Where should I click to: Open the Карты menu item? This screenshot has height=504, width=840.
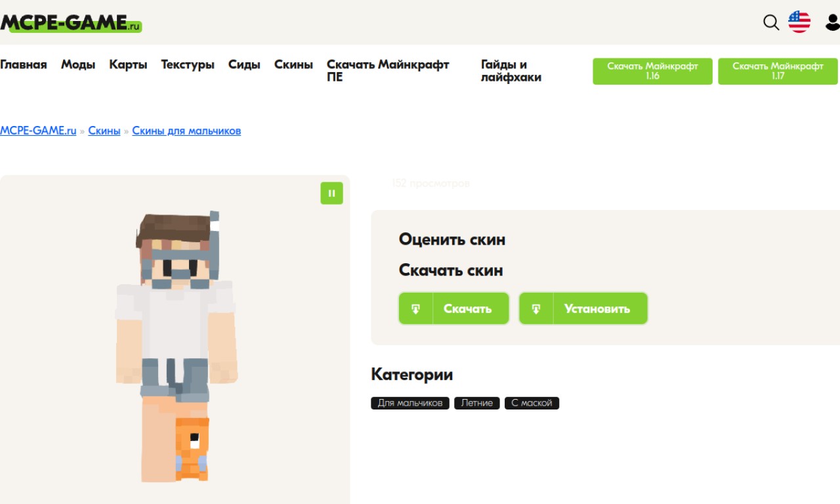tap(128, 64)
